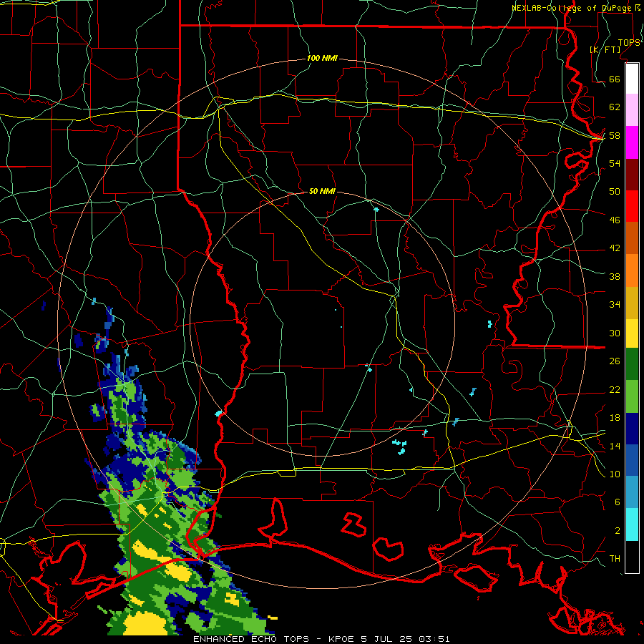
Task: Pick the '18' legend value
Action: coord(615,417)
